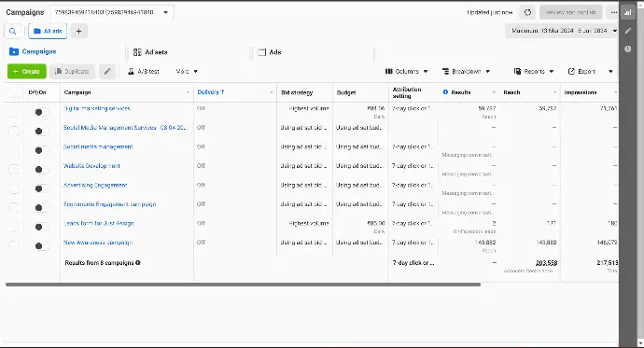Toggle the Ecommerce Engagement campaign switch
The height and width of the screenshot is (348, 644).
41,208
